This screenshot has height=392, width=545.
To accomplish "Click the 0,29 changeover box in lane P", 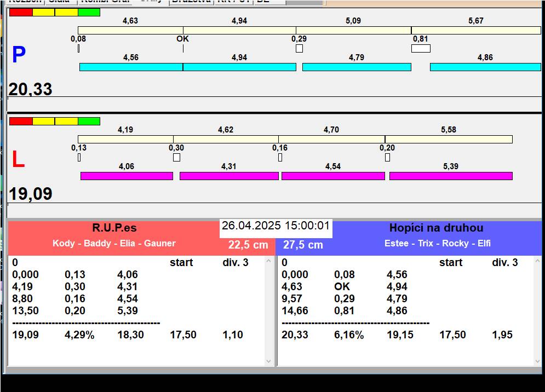I will click(299, 49).
